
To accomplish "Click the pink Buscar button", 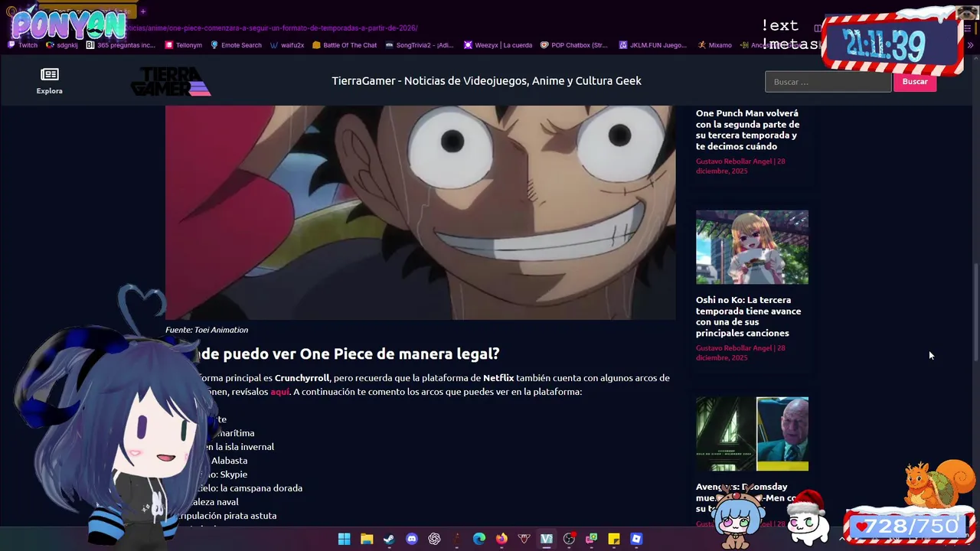I will [x=915, y=81].
